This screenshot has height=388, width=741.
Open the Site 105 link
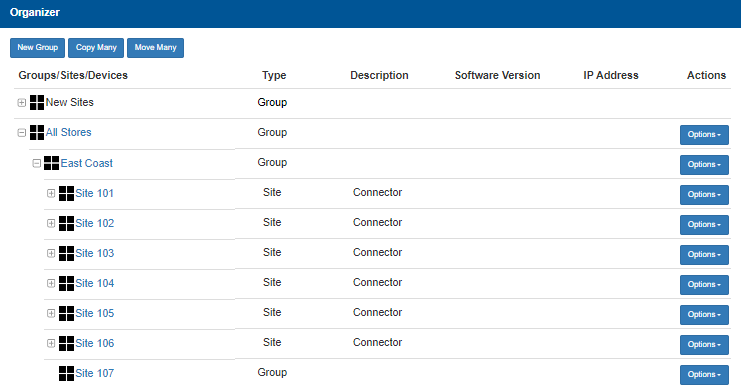(x=95, y=313)
